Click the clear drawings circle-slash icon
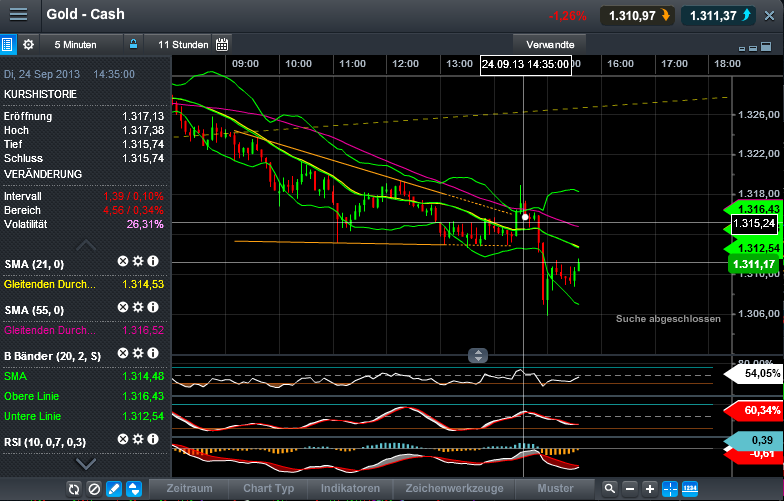 pos(94,489)
